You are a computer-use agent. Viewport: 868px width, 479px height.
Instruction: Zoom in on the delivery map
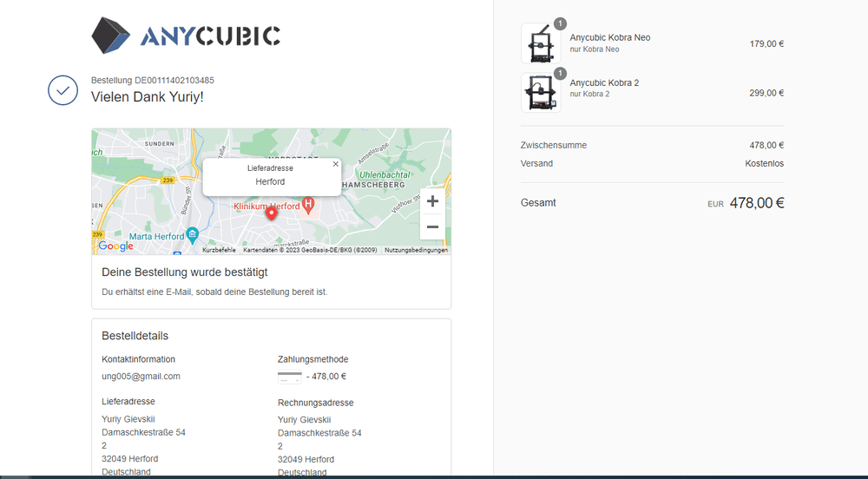point(432,201)
